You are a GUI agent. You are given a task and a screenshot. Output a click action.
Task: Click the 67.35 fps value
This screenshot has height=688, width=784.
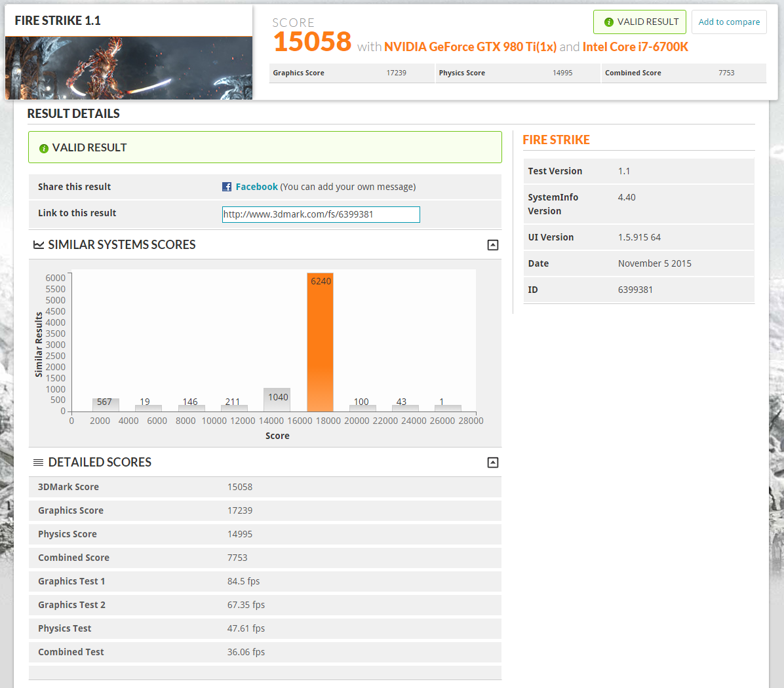(246, 605)
